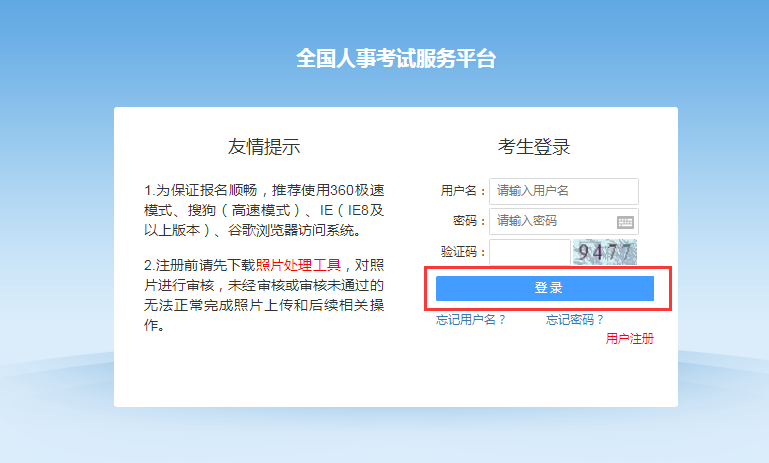
Task: Click the 密码： label
Action: coord(469,221)
